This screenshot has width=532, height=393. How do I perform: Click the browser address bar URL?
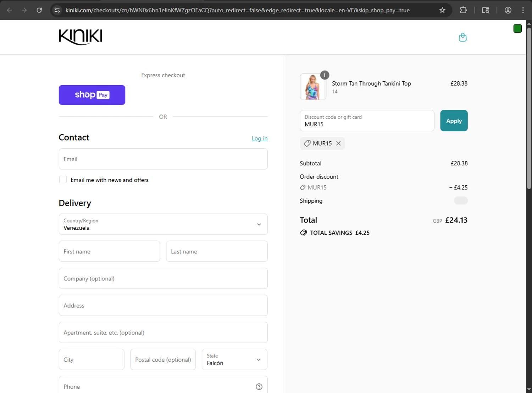point(237,10)
